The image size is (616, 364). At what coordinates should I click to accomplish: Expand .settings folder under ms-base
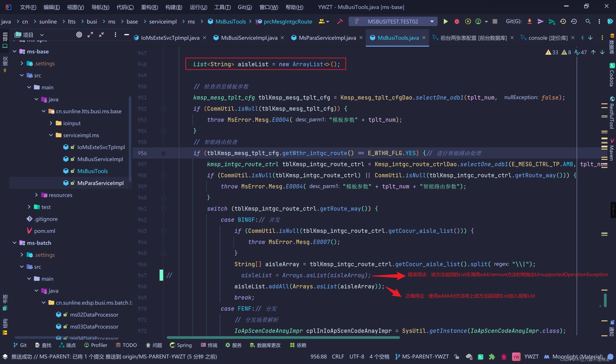pyautogui.click(x=22, y=63)
